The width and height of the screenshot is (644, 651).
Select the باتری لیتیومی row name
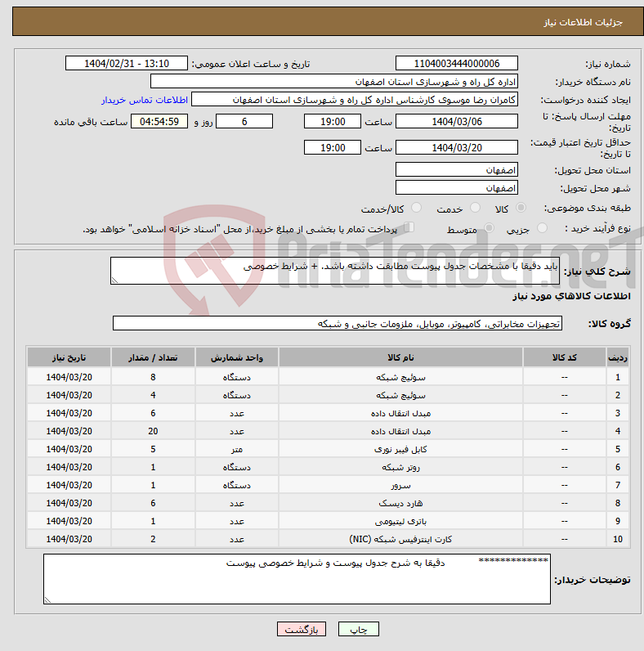(400, 521)
